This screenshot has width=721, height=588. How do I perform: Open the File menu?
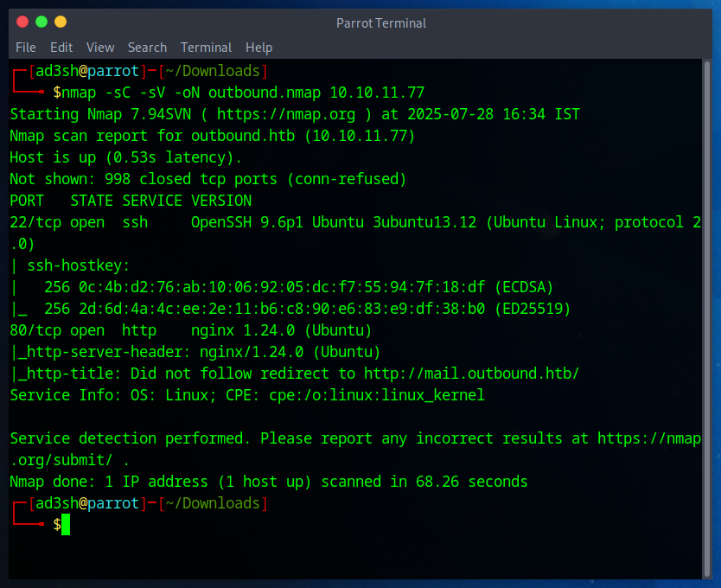[26, 48]
